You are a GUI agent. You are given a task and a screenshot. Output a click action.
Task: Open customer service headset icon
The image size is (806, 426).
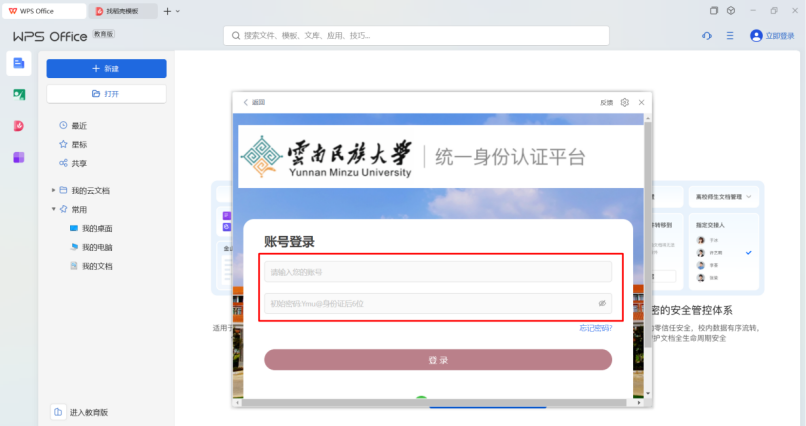click(707, 36)
